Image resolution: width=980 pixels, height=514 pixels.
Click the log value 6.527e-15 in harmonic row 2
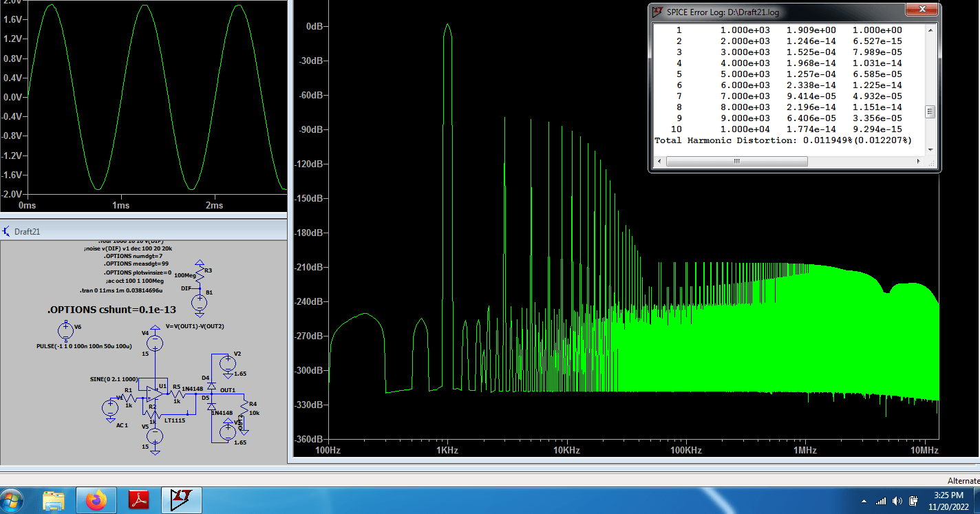(x=877, y=41)
